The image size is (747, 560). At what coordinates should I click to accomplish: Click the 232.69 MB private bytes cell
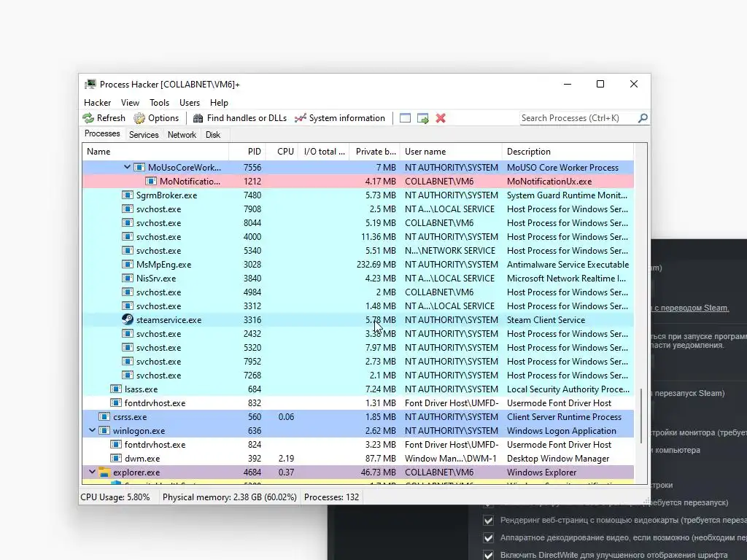376,264
